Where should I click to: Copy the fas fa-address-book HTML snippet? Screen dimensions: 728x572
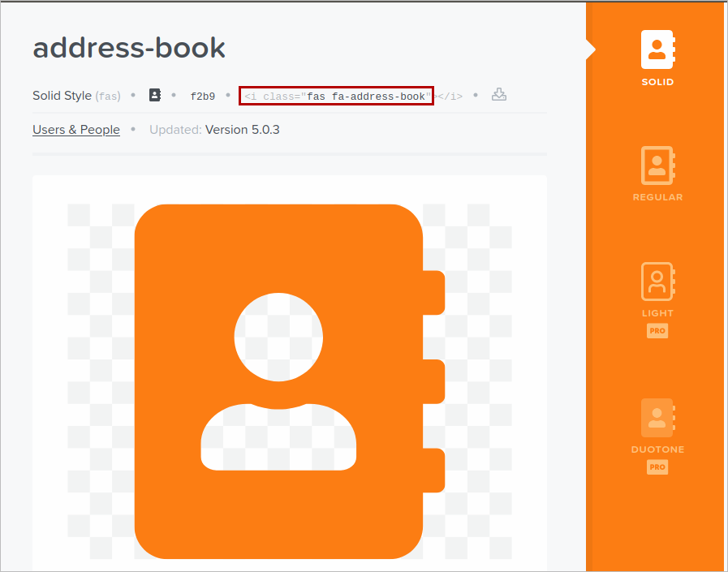coord(336,96)
